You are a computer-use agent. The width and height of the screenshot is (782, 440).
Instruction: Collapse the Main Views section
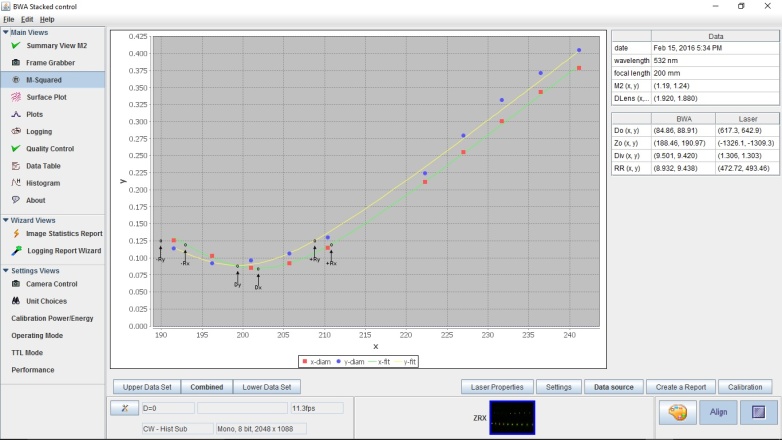click(x=6, y=32)
